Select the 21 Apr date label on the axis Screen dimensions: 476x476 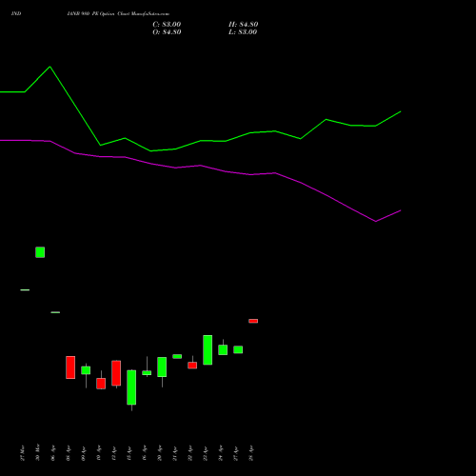point(174,454)
